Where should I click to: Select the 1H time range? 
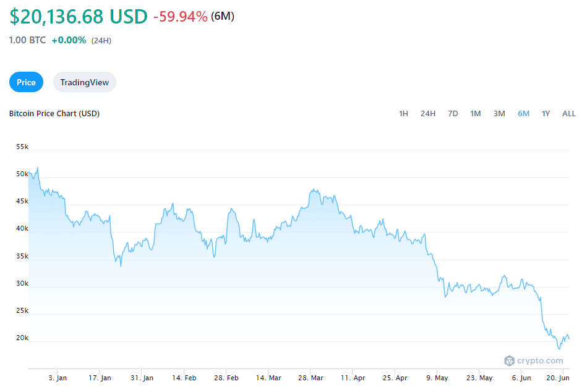403,113
